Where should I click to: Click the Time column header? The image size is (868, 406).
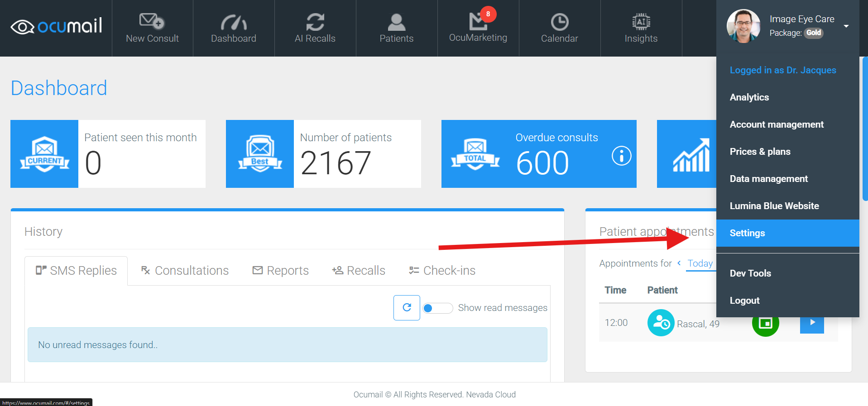(615, 290)
